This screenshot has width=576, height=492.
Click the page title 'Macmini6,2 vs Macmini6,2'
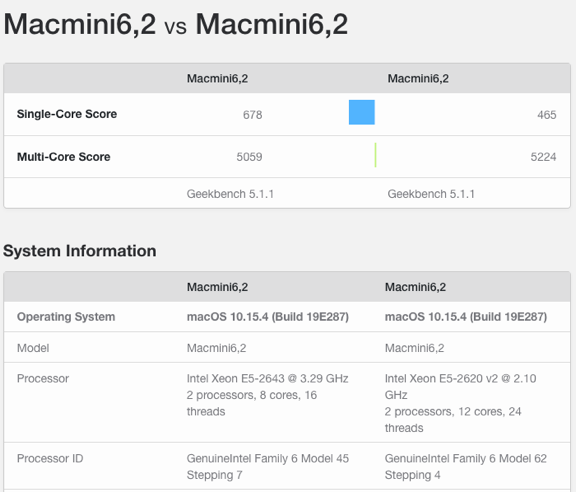176,24
